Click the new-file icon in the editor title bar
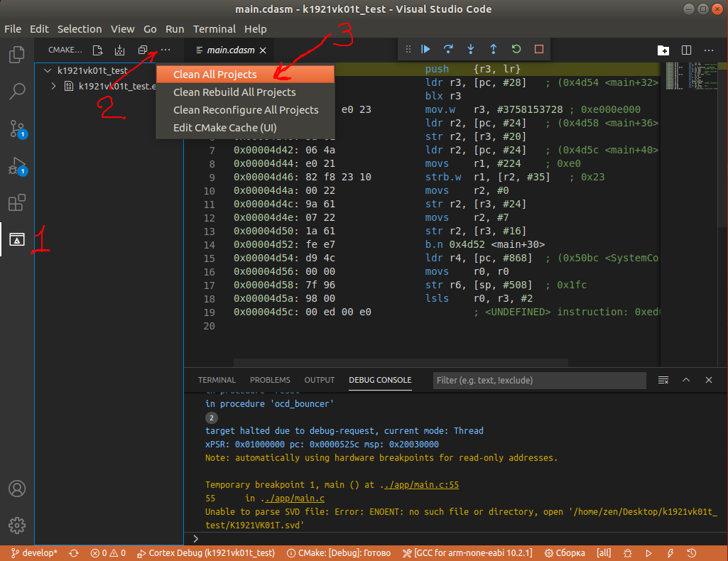Image resolution: width=728 pixels, height=561 pixels. pos(663,50)
